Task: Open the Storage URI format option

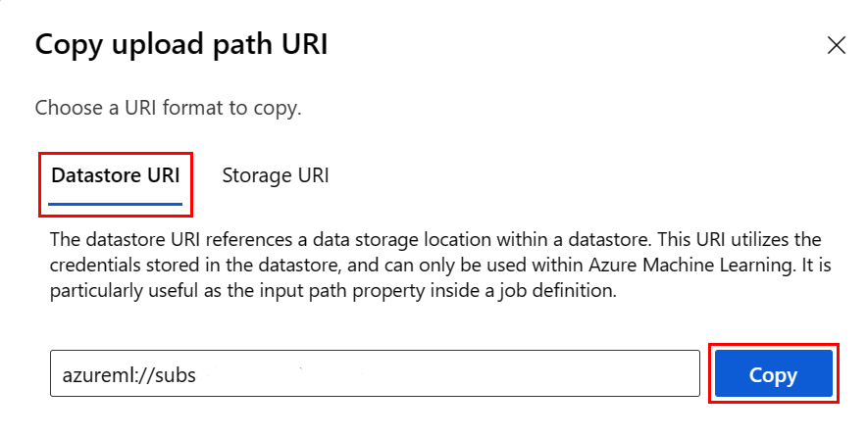Action: coord(275,176)
